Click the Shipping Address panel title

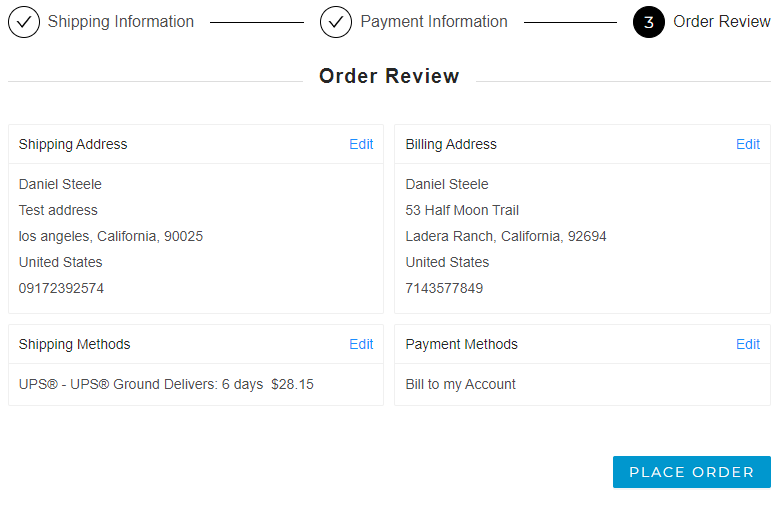[x=73, y=144]
